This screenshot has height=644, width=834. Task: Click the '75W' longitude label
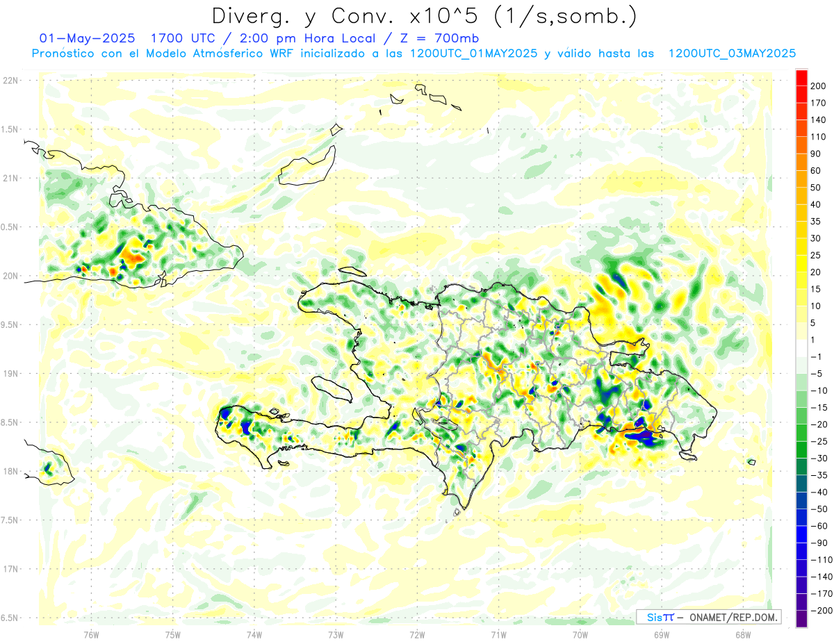[x=172, y=635]
